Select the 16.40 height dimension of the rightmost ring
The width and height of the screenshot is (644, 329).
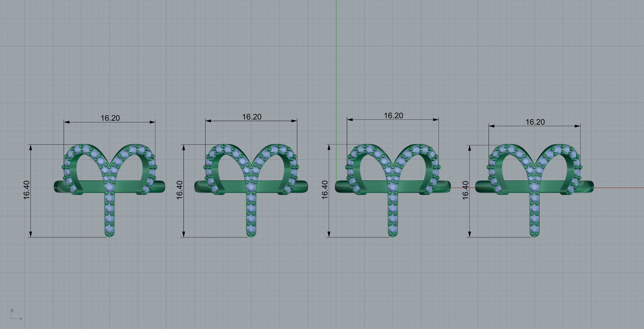point(466,190)
